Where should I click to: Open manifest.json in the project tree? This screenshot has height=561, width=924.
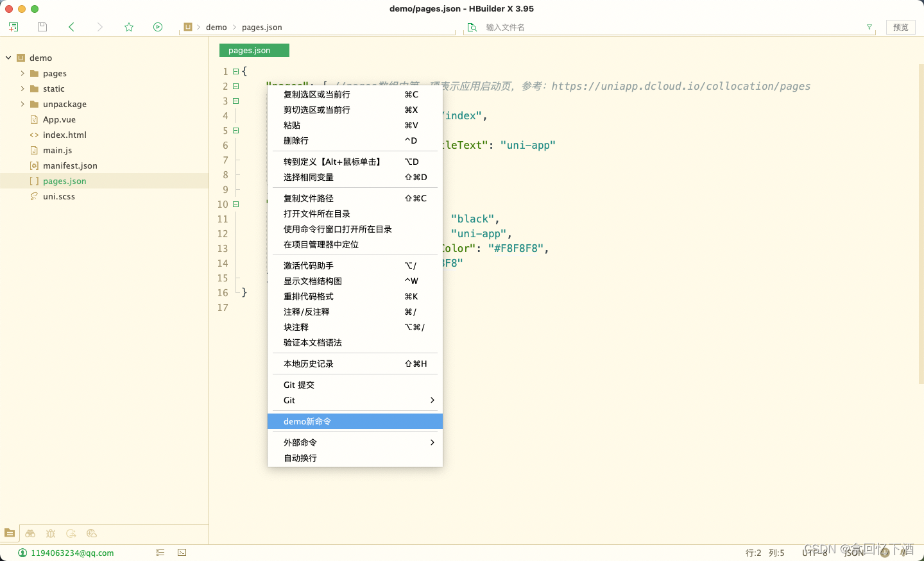pyautogui.click(x=70, y=165)
